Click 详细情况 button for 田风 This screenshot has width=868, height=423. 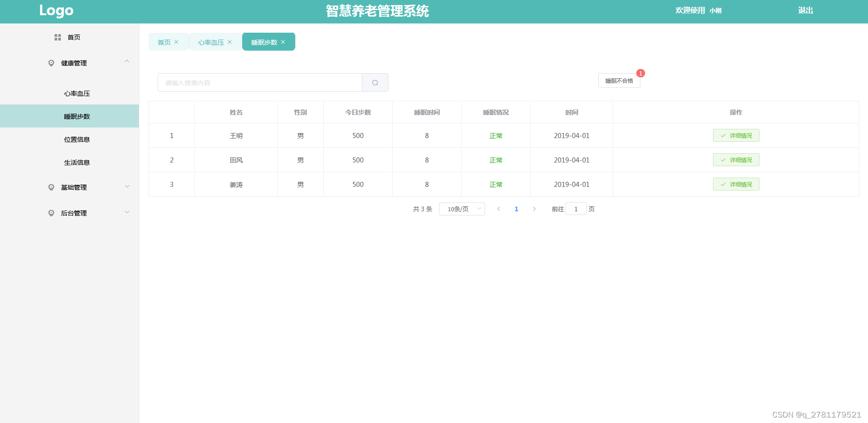(736, 160)
